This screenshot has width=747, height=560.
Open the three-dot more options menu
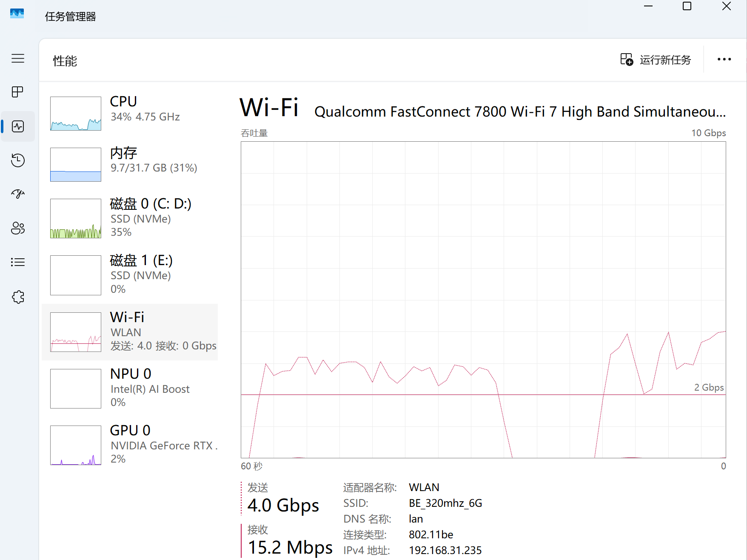point(724,60)
